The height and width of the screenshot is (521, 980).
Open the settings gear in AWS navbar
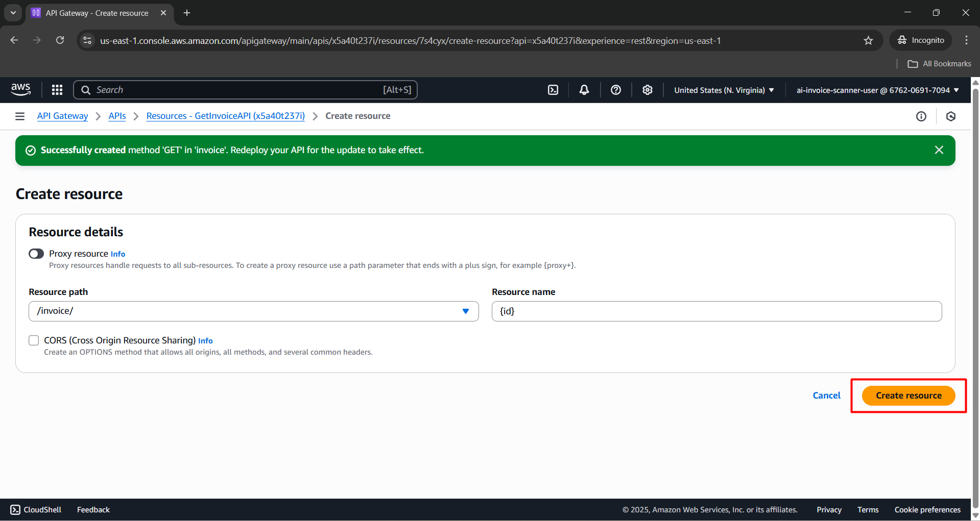pyautogui.click(x=648, y=90)
